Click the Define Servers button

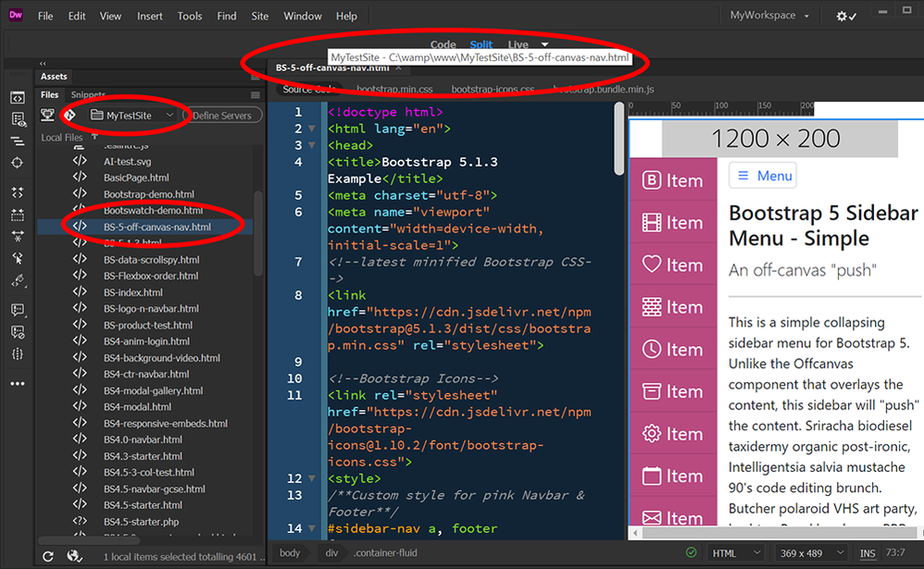225,115
